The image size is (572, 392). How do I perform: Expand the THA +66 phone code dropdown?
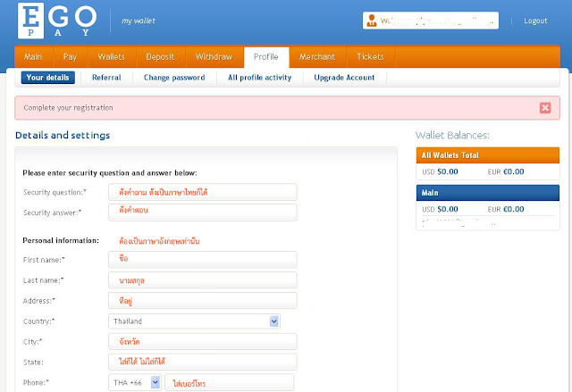135,382
